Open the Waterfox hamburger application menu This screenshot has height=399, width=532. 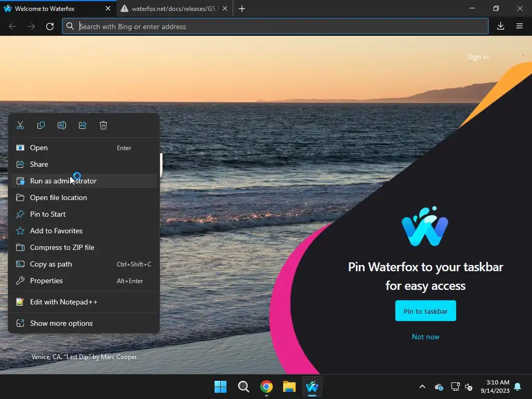click(520, 26)
